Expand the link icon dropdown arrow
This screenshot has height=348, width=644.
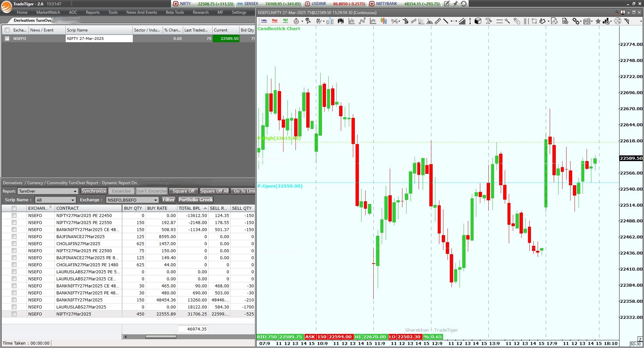pos(581,21)
